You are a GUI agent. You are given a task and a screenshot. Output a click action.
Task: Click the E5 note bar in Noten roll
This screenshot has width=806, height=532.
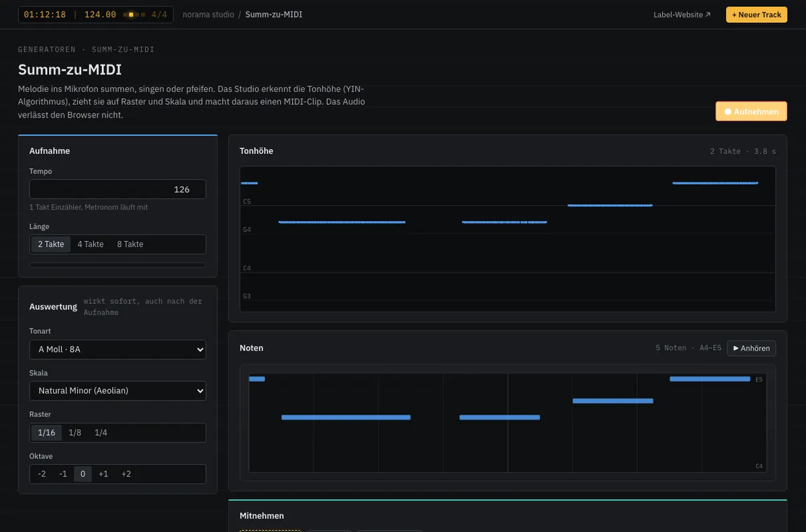[710, 379]
